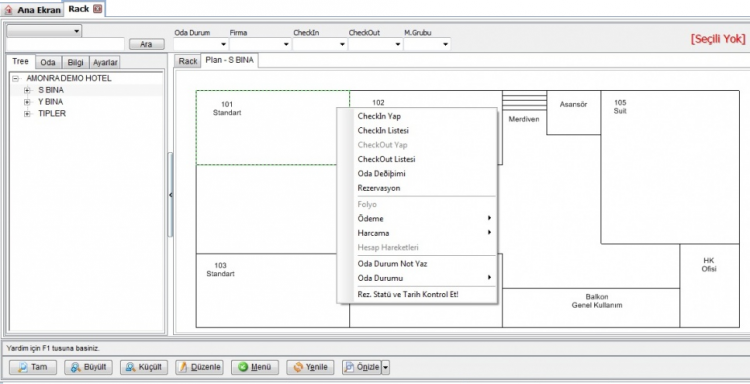750x384 pixels.
Task: Switch to the Ayarlar tab
Action: [x=105, y=63]
